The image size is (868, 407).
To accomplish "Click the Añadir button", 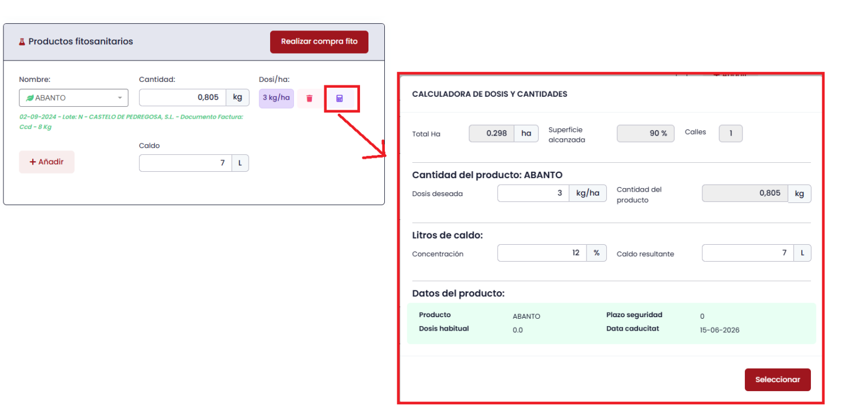I will coord(46,162).
